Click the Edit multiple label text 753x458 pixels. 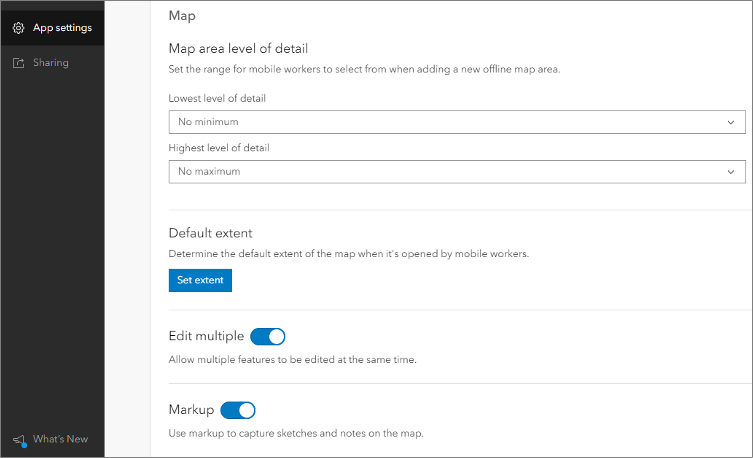pos(206,336)
